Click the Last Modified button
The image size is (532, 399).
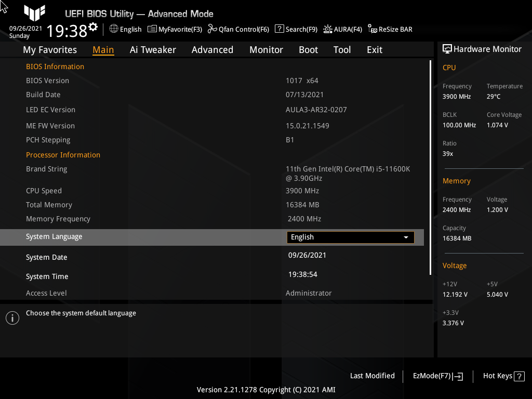tap(372, 376)
